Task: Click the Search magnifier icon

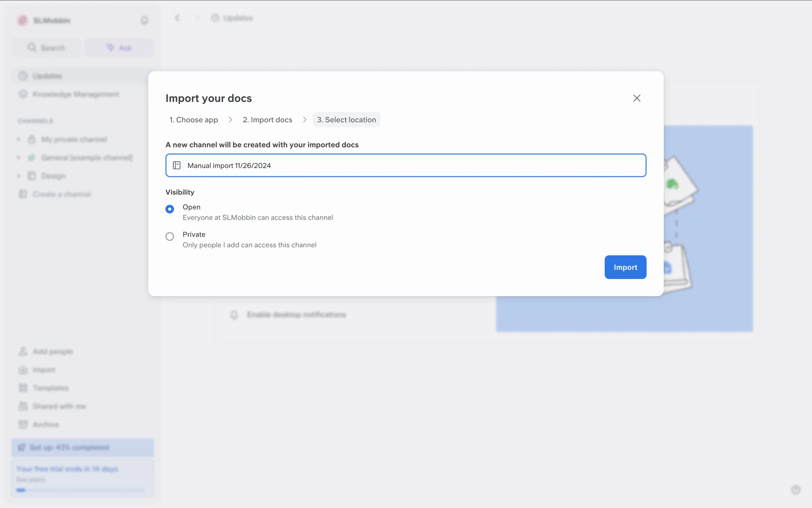Action: pos(32,47)
